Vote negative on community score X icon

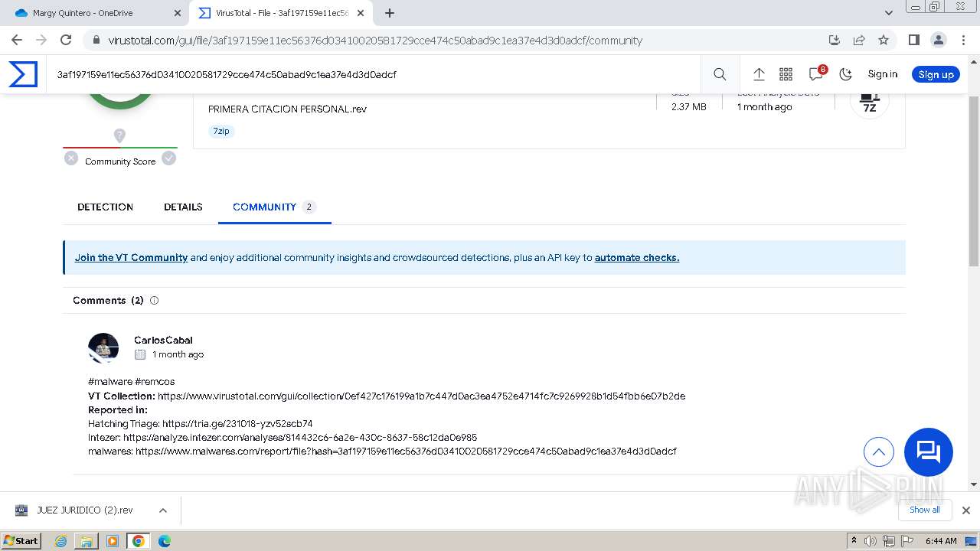click(x=71, y=158)
